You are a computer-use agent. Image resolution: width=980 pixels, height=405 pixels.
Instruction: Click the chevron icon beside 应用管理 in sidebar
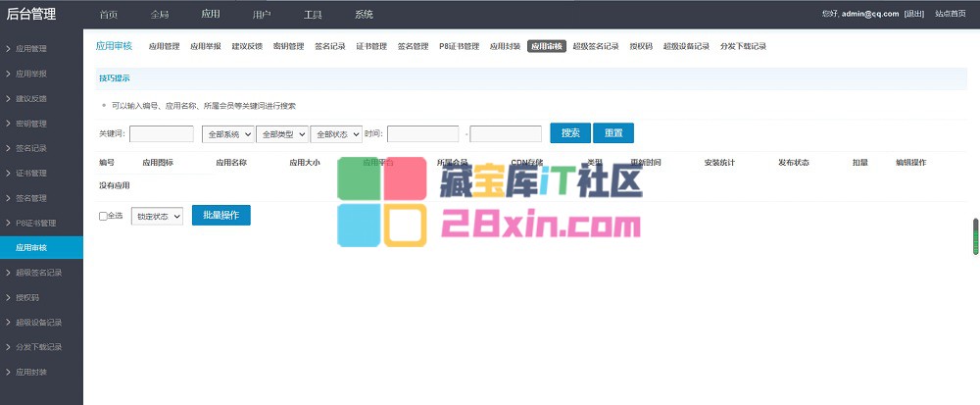point(8,48)
